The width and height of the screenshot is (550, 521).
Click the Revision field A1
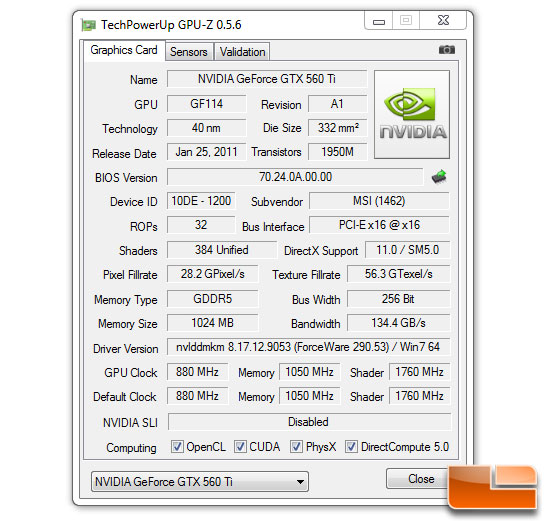point(337,104)
